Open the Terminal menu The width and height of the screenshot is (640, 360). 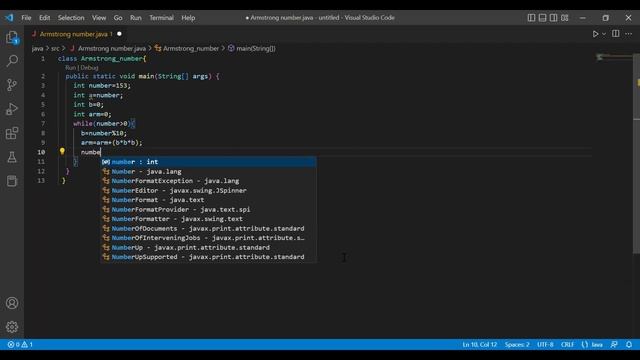coord(161,18)
